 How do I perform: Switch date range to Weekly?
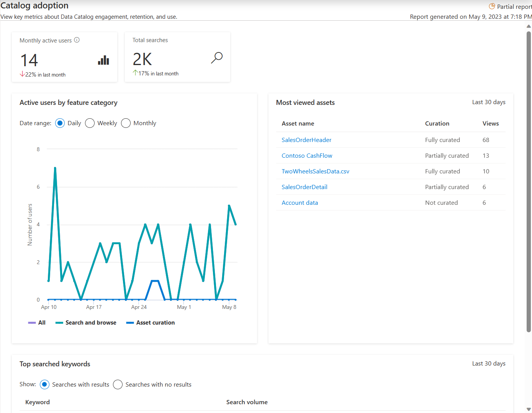coord(90,123)
